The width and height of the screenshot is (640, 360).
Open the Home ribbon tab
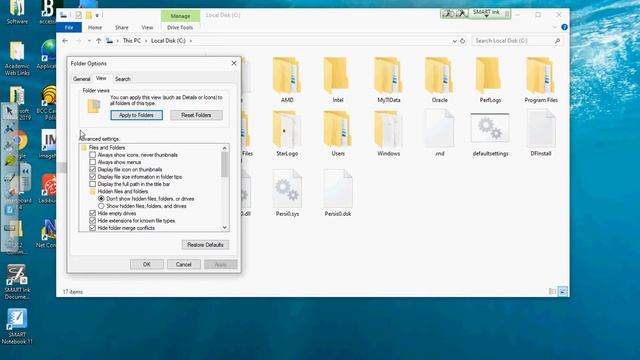95,27
